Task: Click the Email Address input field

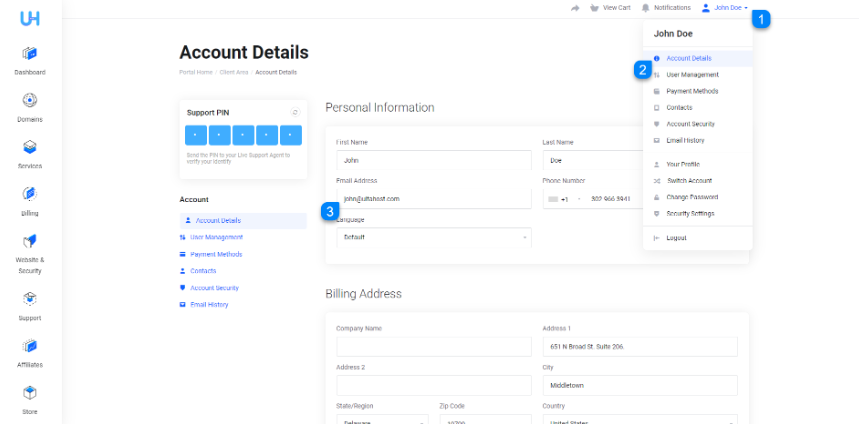Action: coord(434,199)
